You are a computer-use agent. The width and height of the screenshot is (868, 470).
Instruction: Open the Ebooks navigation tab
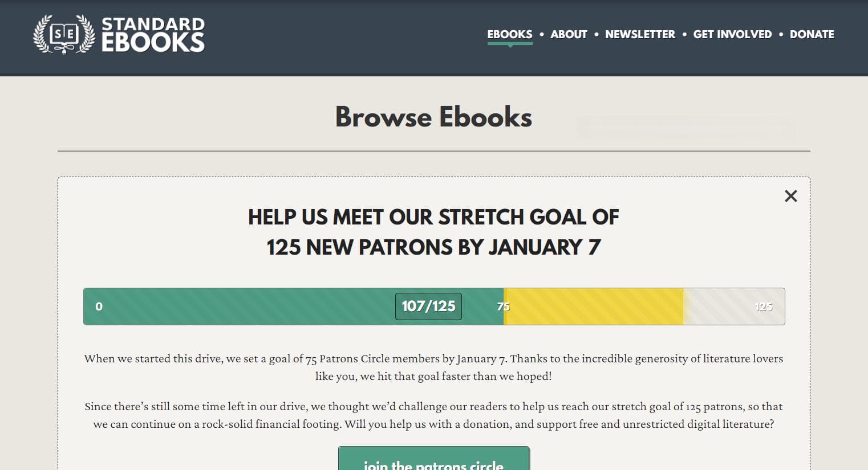tap(510, 34)
